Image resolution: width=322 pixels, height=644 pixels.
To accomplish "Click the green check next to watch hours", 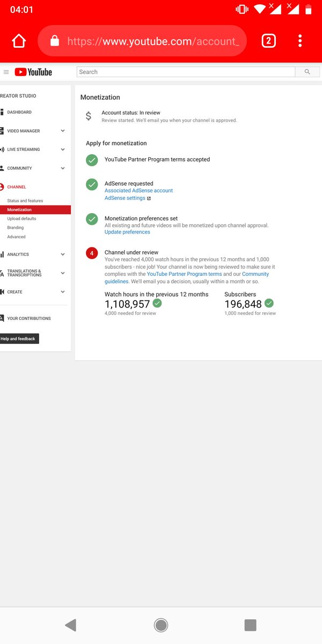I will tap(157, 303).
